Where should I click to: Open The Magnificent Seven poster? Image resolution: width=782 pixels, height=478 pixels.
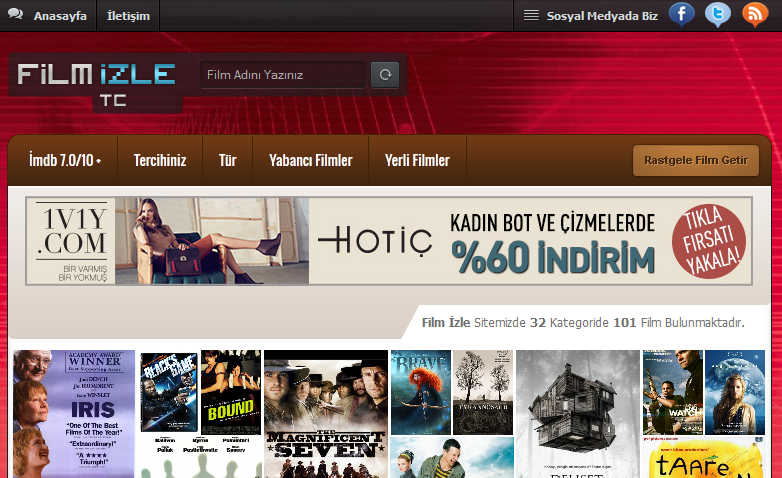[326, 414]
